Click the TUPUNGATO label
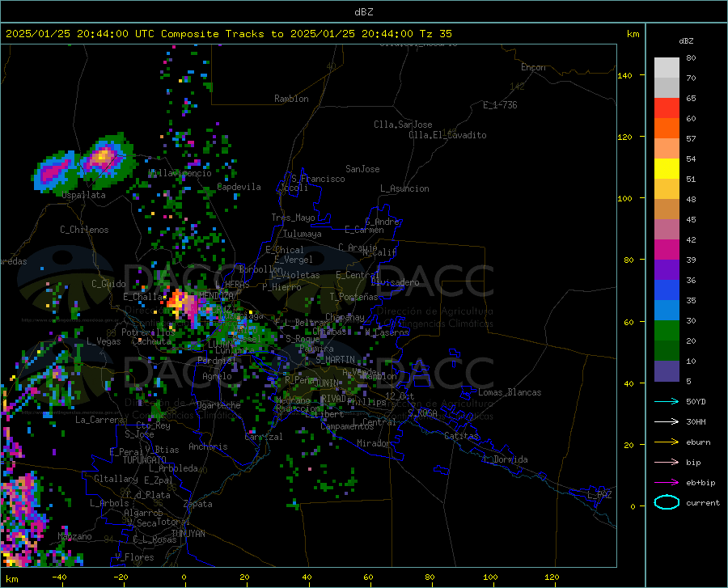The width and height of the screenshot is (728, 588). point(145,460)
